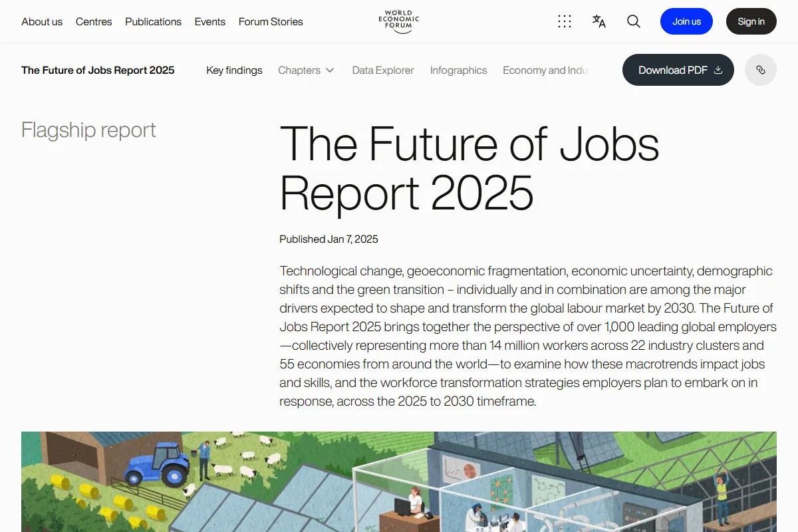This screenshot has width=798, height=532.
Task: Click the Published Jan 7, 2025 date
Action: point(329,239)
